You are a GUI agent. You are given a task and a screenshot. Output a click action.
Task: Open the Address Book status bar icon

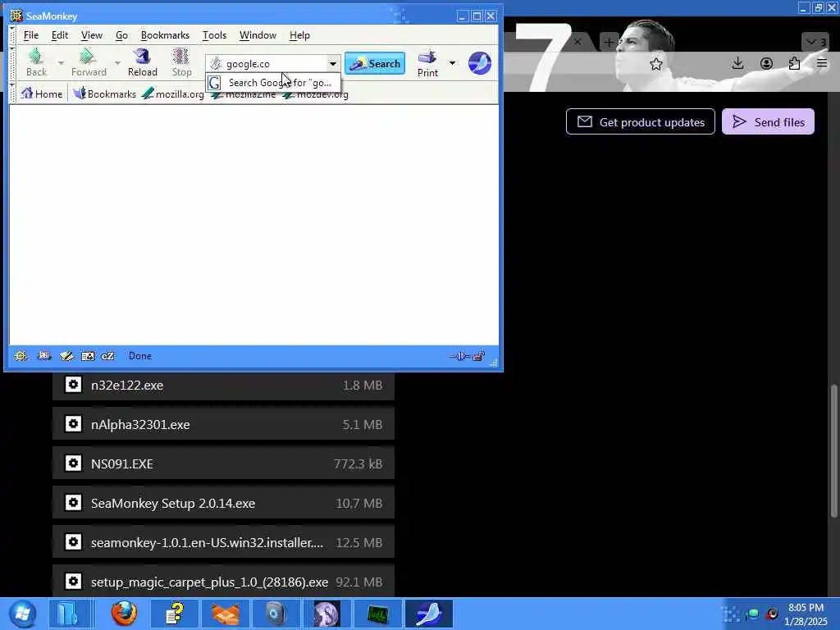click(x=88, y=356)
